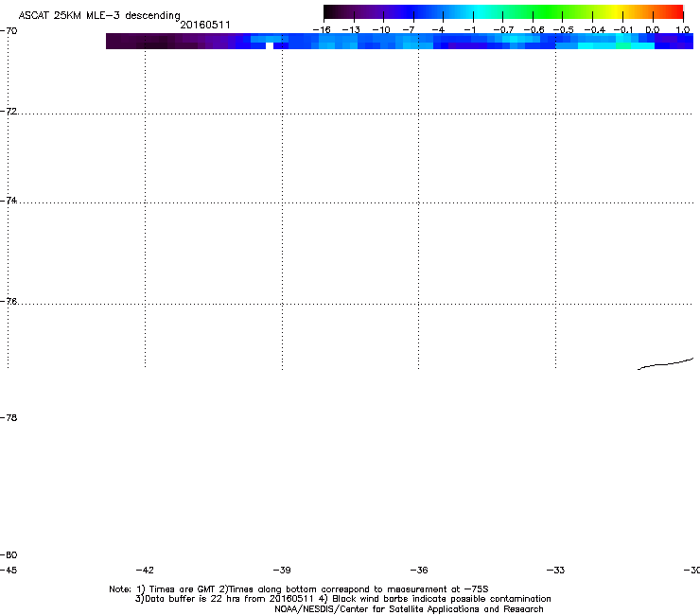Click the -16 color scale label

322,30
